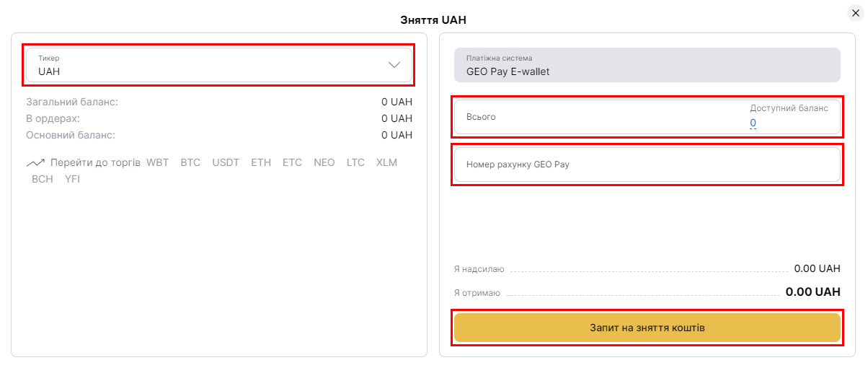Select the YFI trading link

72,179
